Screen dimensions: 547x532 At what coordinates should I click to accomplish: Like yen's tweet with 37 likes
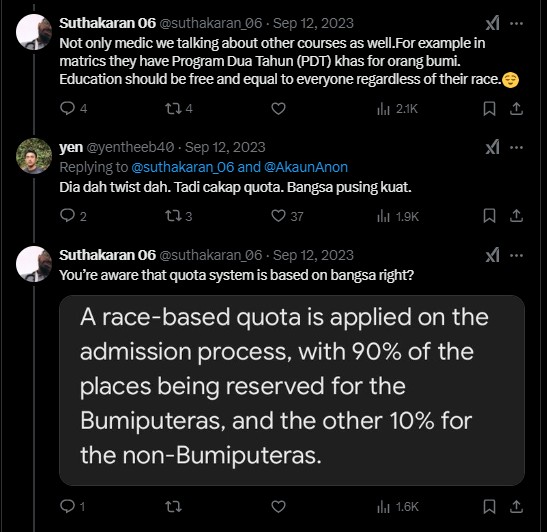click(287, 216)
